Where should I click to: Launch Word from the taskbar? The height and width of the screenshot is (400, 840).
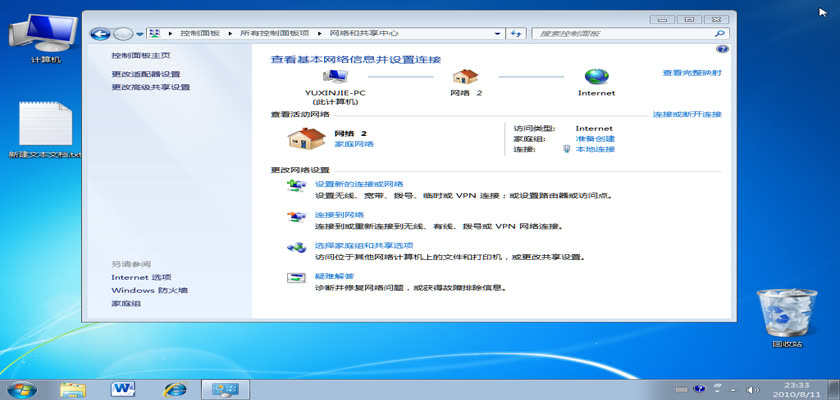(124, 387)
